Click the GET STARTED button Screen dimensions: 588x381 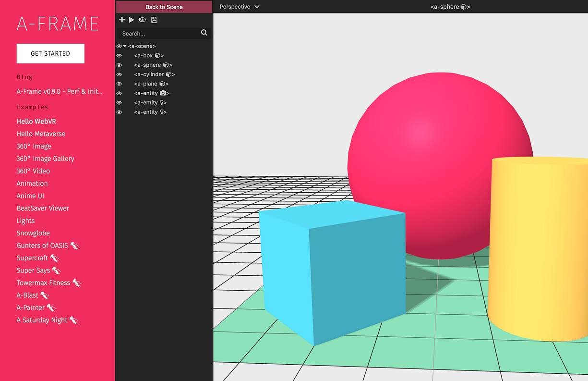[50, 53]
